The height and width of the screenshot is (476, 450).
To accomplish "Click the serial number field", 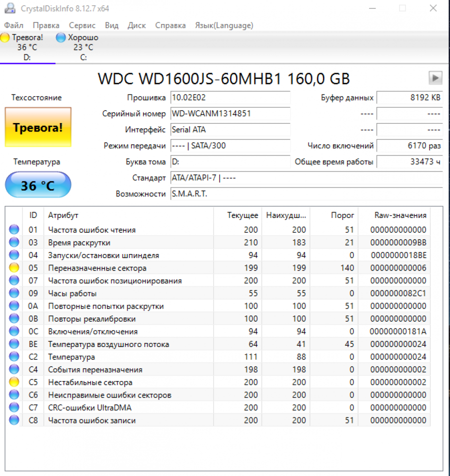I will pyautogui.click(x=230, y=113).
